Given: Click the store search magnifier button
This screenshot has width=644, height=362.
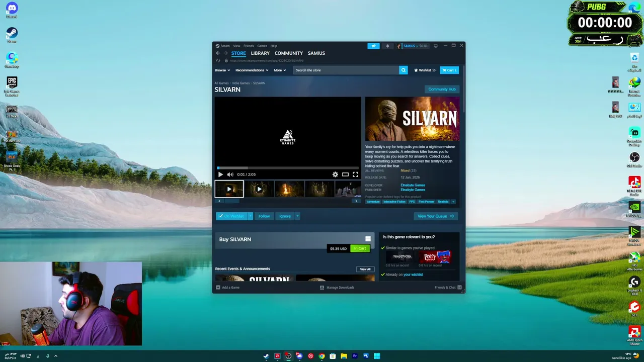Looking at the screenshot, I should 403,70.
